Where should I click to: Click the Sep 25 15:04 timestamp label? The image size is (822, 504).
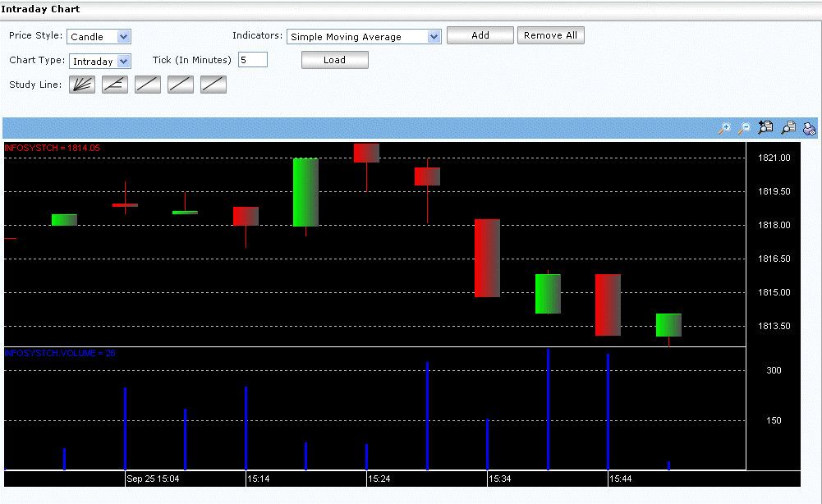(154, 478)
